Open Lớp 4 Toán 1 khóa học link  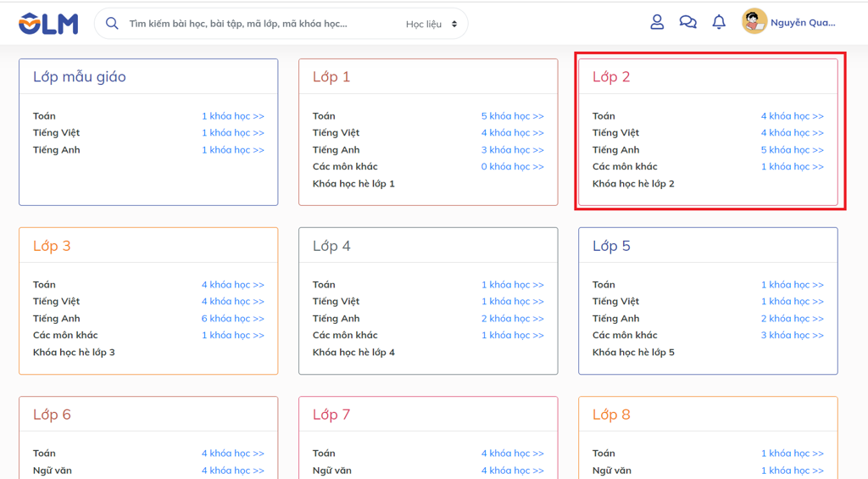click(512, 284)
